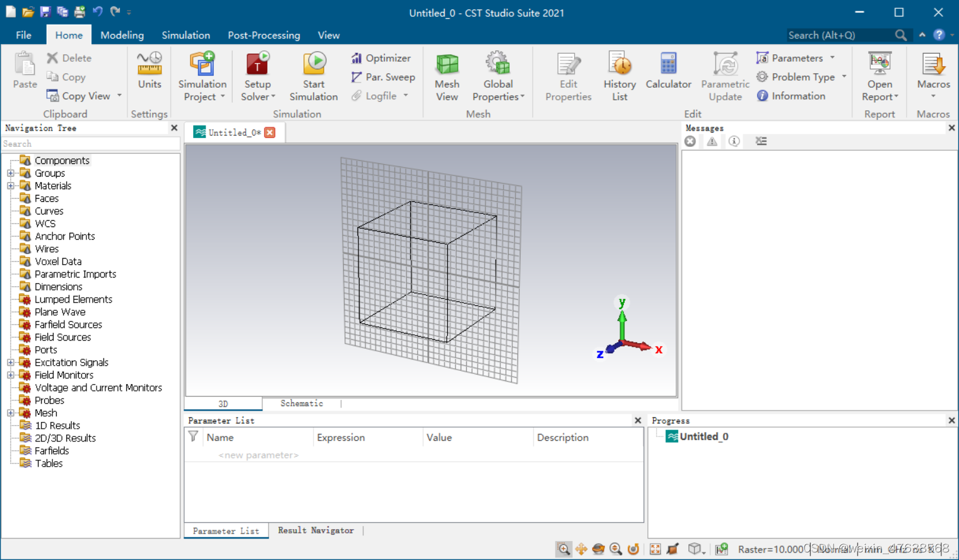Click the Navigation Tree search field
The image size is (959, 560).
coord(90,144)
